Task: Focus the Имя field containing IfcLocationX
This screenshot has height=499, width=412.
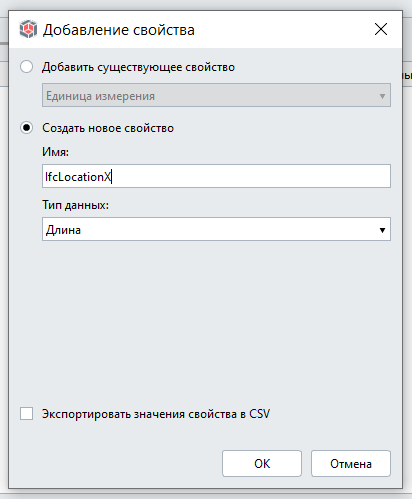Action: [216, 176]
